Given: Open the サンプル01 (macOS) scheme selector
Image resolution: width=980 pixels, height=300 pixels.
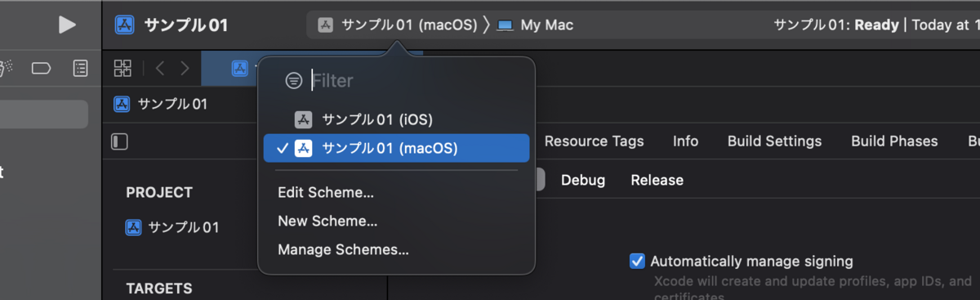Looking at the screenshot, I should (x=397, y=25).
